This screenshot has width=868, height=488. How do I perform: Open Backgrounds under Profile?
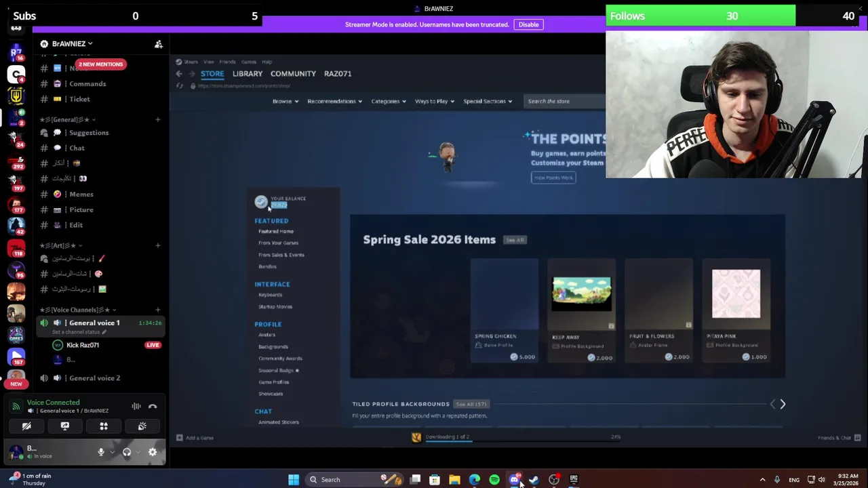pyautogui.click(x=273, y=346)
